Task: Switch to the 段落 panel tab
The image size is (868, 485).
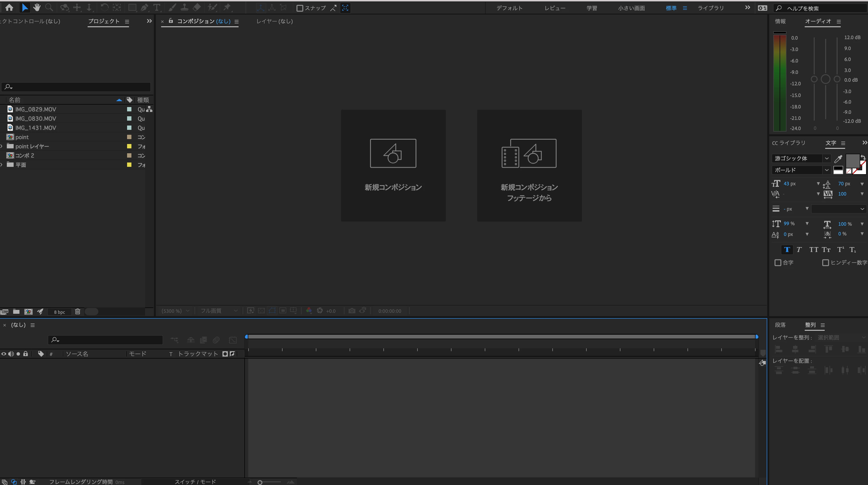Action: pos(780,325)
